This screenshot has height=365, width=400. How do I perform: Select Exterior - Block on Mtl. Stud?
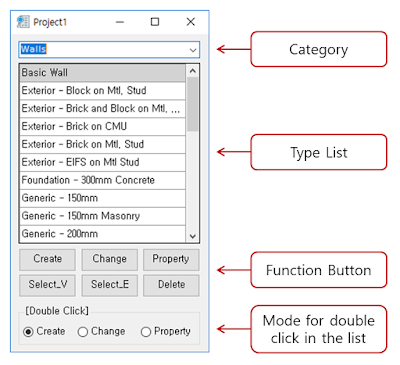(x=103, y=91)
